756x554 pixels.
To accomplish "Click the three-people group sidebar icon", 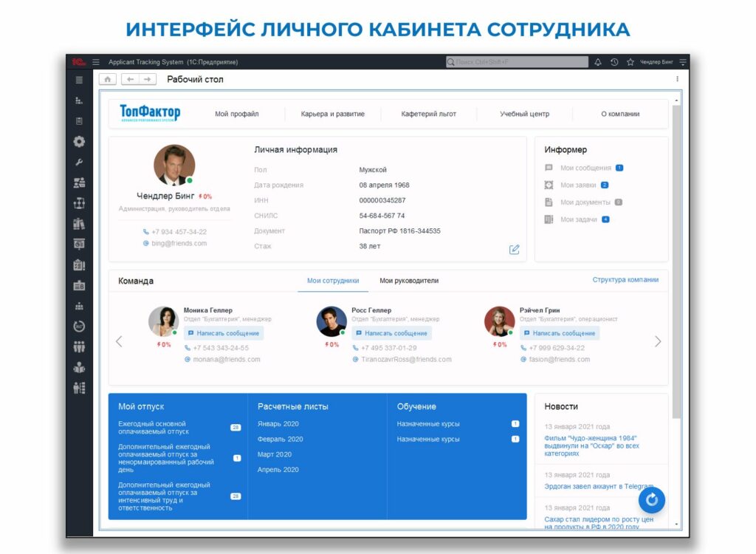I will (79, 347).
